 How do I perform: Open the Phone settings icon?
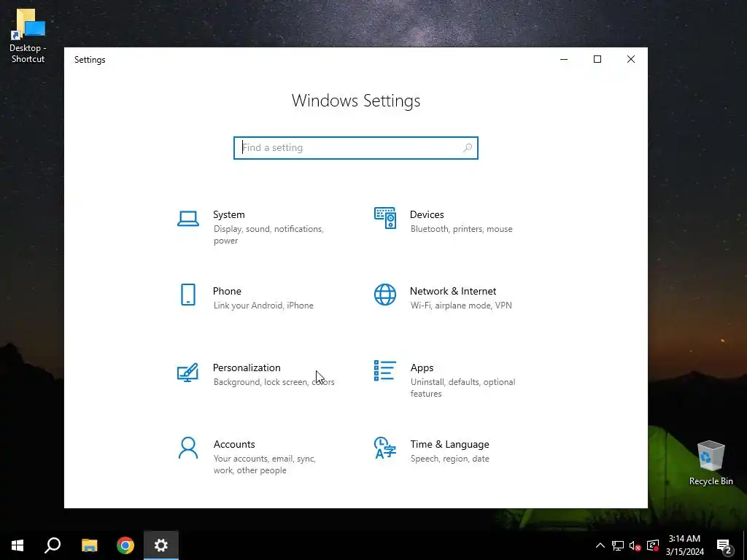click(188, 295)
